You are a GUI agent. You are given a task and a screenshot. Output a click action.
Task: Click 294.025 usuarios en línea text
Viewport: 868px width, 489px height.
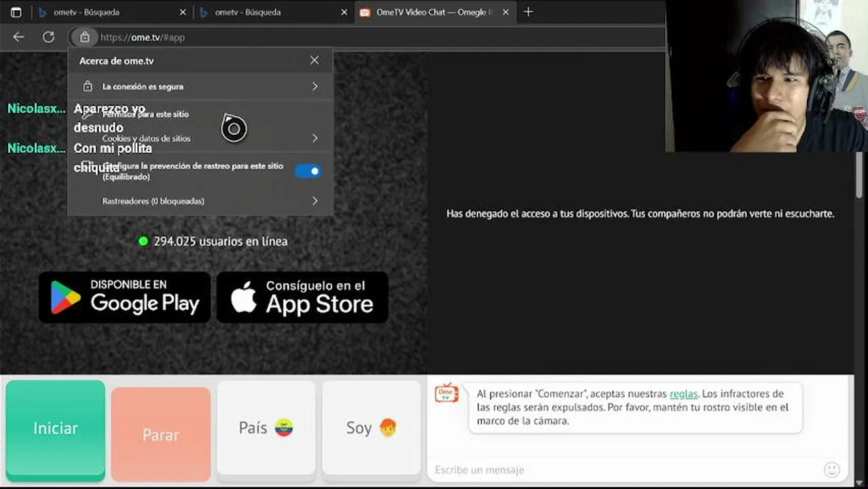click(x=221, y=241)
